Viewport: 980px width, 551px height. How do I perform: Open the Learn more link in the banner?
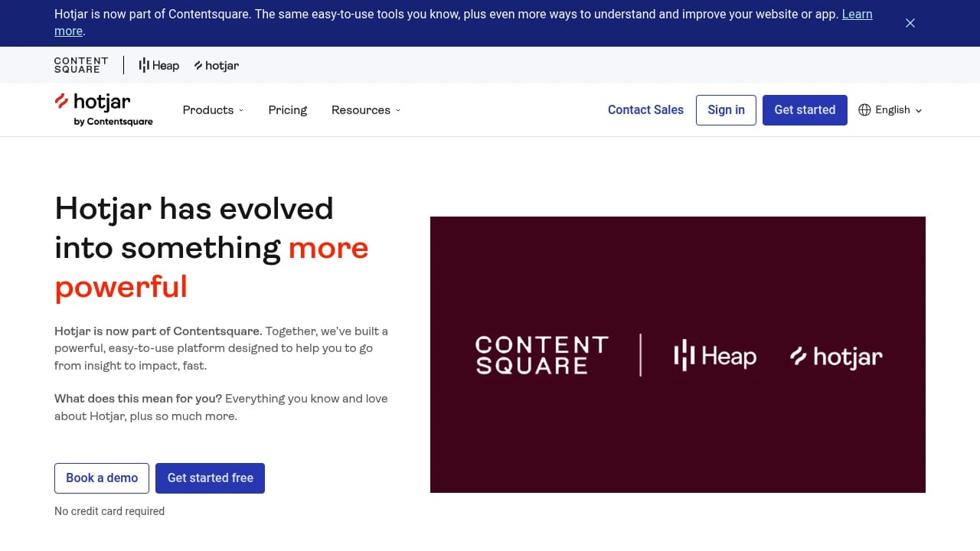coord(857,14)
